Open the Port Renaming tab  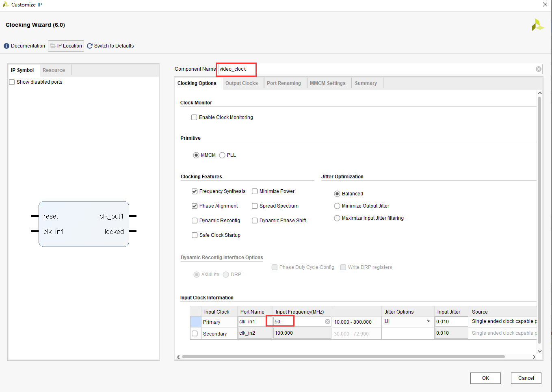[284, 83]
